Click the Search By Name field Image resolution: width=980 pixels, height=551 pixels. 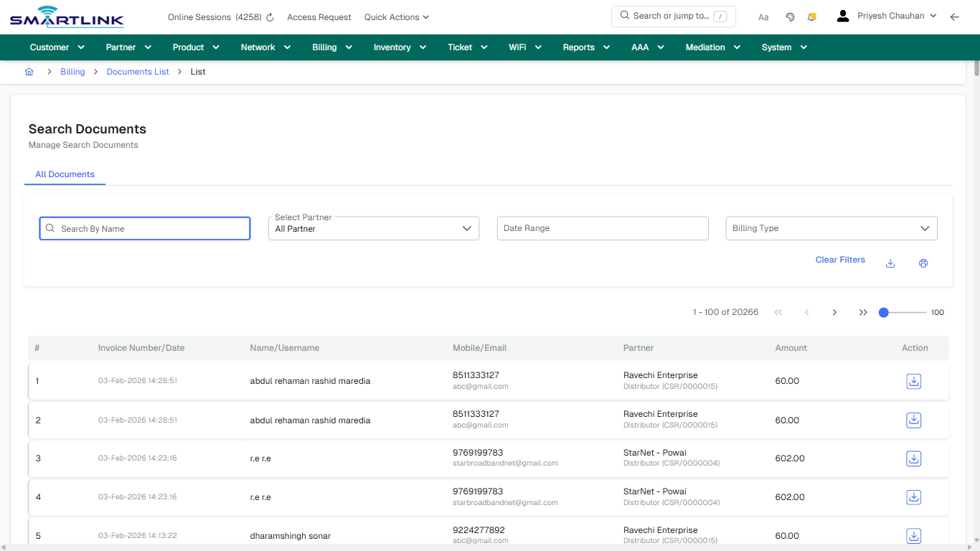[x=144, y=228]
